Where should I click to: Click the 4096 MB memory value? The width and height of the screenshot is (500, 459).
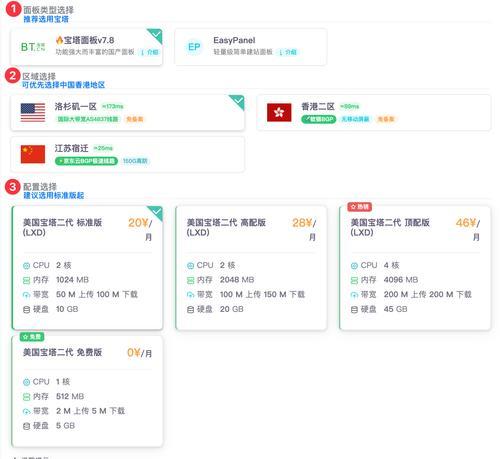401,280
